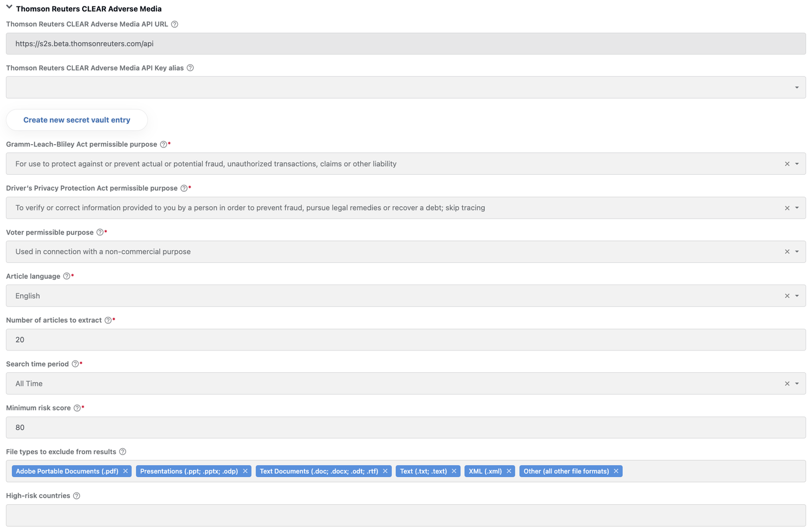Show help for the Adverse Media API URL
The height and width of the screenshot is (532, 812).
click(x=175, y=24)
